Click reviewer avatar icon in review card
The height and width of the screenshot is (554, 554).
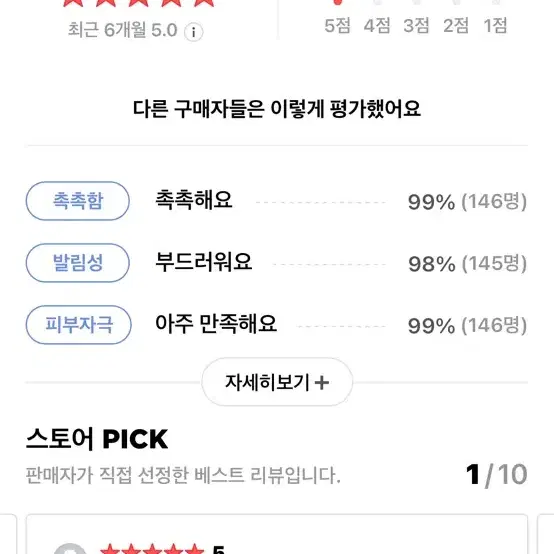(70, 549)
